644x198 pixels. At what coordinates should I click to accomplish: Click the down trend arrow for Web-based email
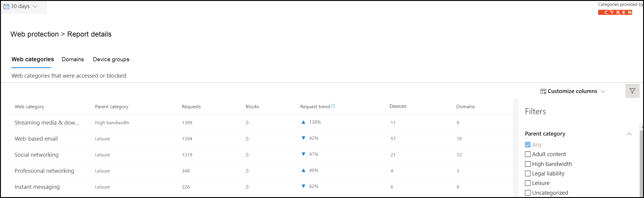coord(303,138)
